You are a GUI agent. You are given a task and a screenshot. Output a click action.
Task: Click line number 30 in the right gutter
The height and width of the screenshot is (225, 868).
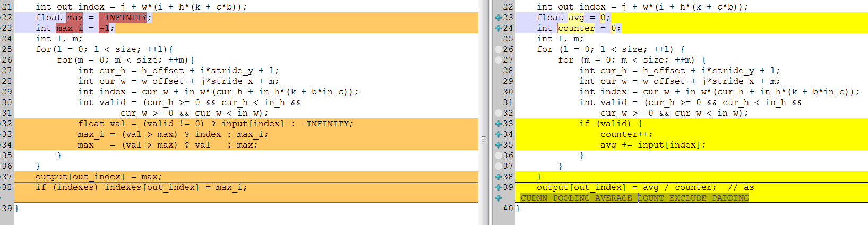508,92
